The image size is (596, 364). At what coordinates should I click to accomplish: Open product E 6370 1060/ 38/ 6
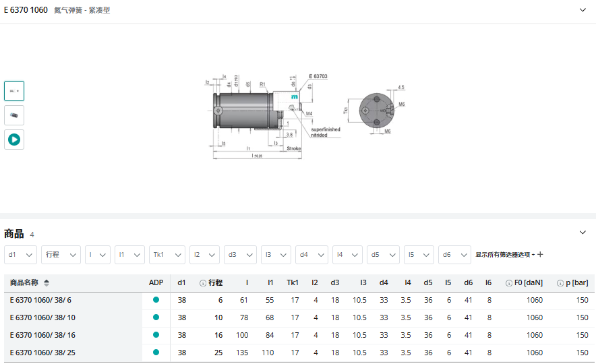(40, 300)
